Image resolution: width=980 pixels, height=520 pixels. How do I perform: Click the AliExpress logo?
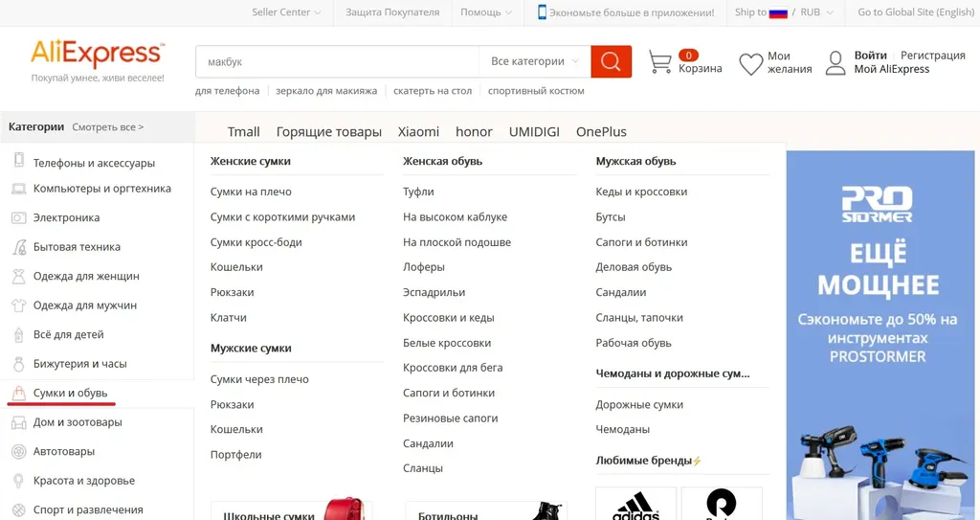98,54
